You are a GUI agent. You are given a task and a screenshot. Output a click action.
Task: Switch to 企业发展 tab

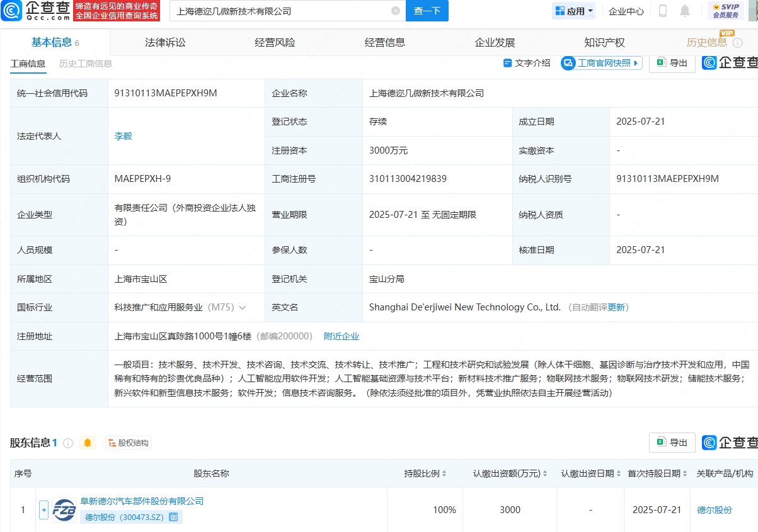495,42
